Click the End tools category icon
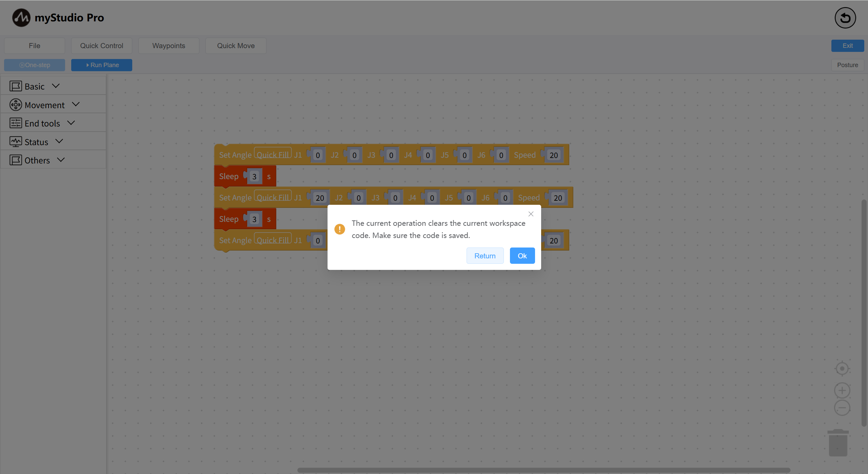 coord(16,123)
